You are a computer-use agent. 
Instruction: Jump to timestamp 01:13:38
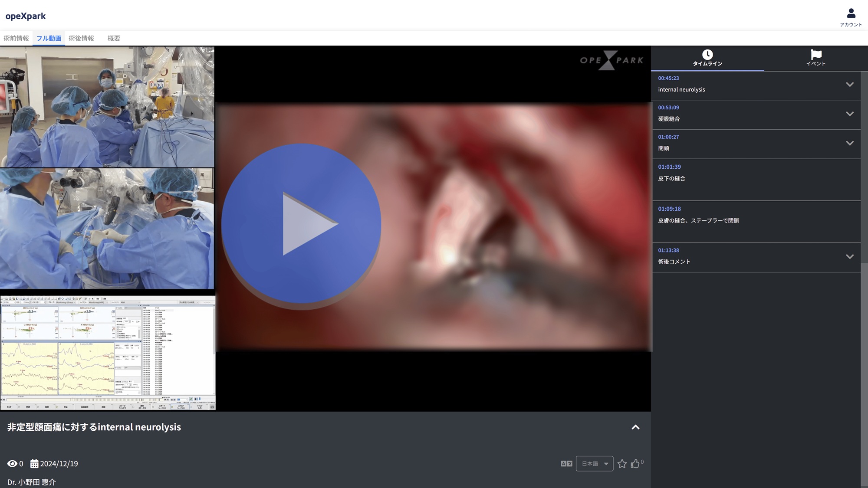(x=668, y=251)
